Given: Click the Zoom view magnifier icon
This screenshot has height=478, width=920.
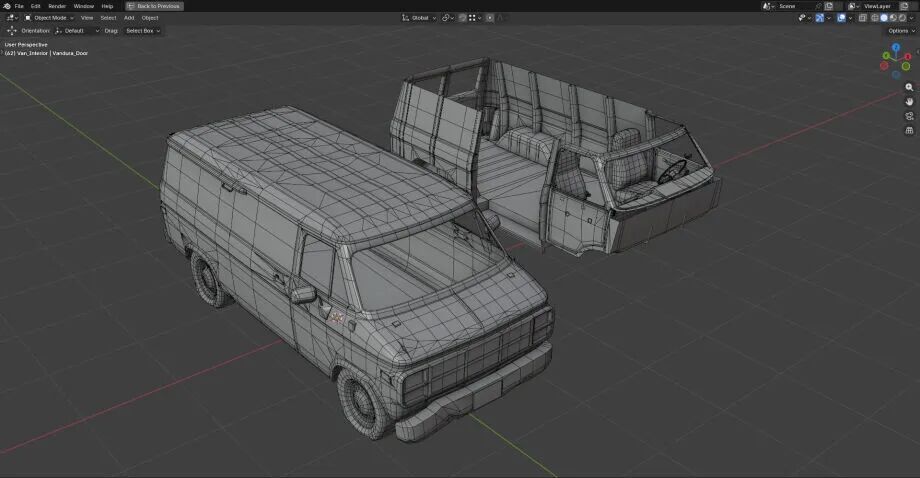Looking at the screenshot, I should 909,87.
